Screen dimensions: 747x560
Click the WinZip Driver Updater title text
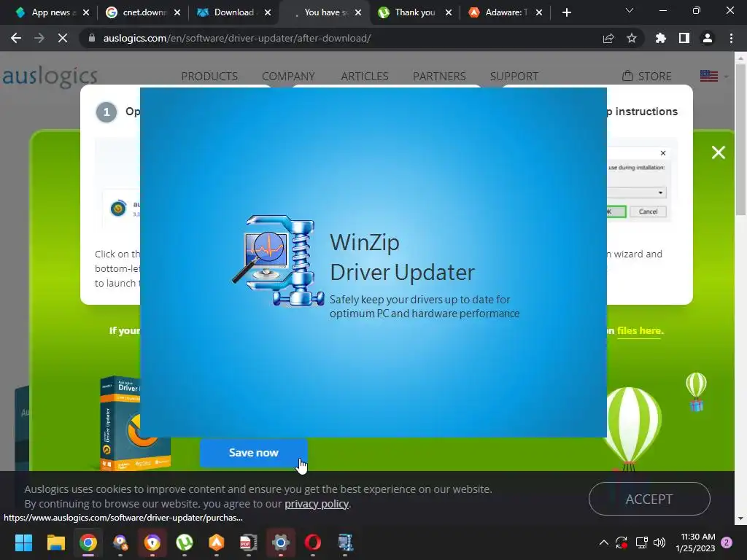coord(402,257)
